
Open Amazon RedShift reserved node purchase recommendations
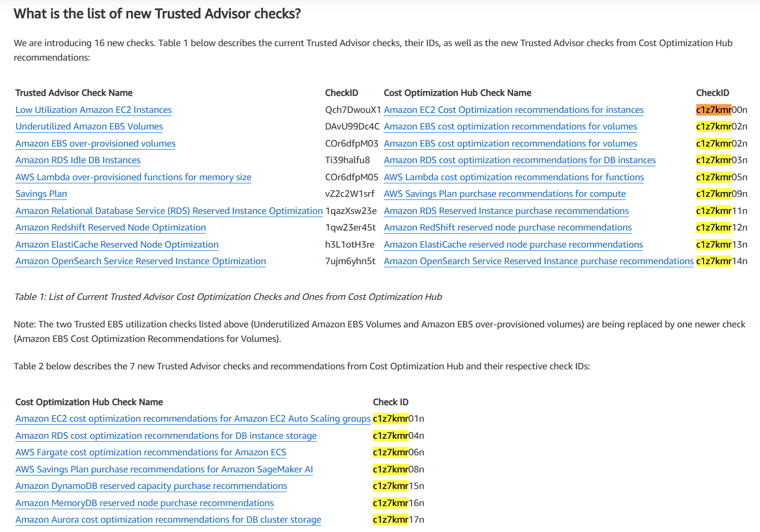pyautogui.click(x=508, y=227)
